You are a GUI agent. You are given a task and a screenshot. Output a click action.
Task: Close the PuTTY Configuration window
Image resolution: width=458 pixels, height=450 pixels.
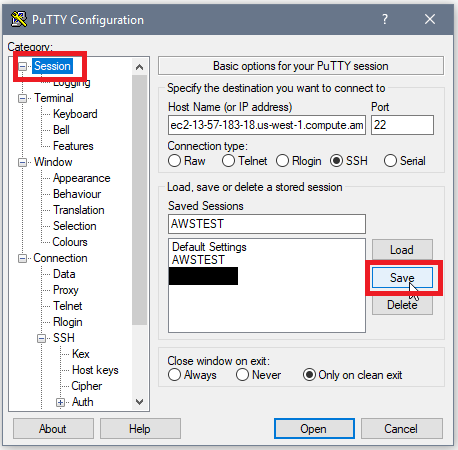[x=430, y=19]
